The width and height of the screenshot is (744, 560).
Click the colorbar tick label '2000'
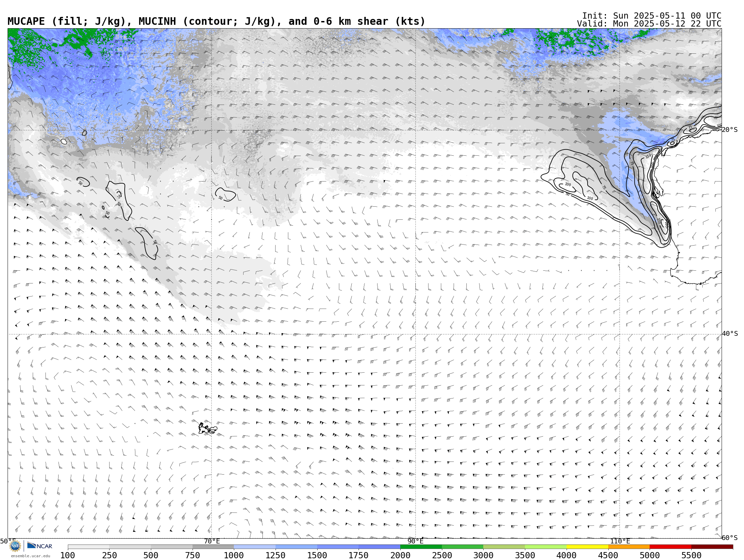(400, 556)
